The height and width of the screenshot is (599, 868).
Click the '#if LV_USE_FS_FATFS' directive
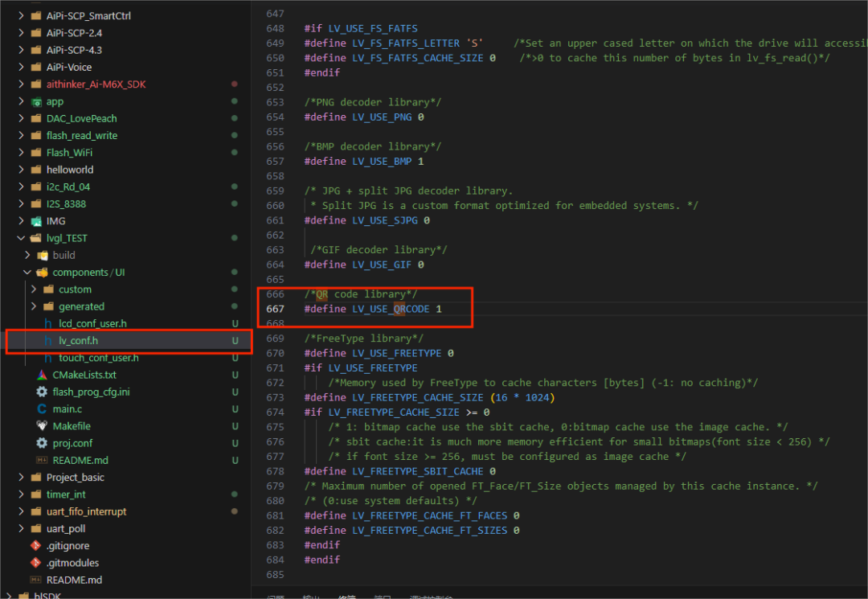pos(361,28)
